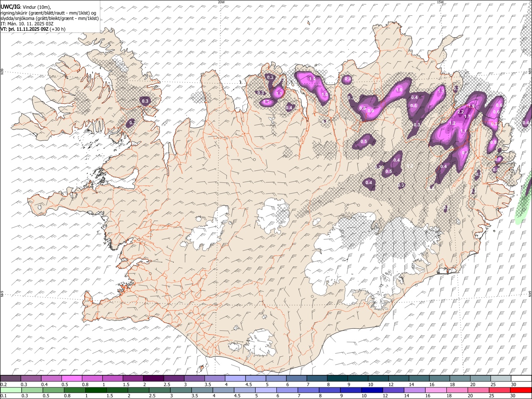
Task: Click the '(+30 h)' forecast offset text
Action: (57, 29)
